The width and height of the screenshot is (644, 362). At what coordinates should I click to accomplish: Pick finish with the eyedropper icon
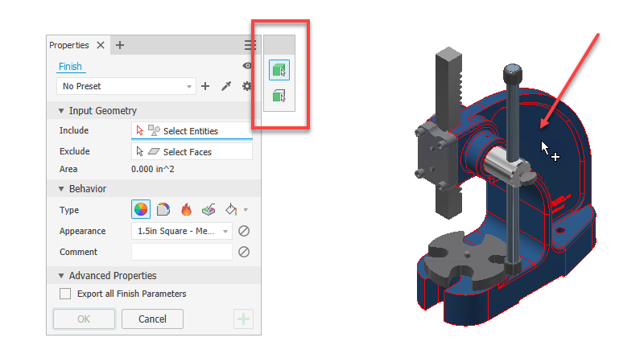click(x=226, y=86)
